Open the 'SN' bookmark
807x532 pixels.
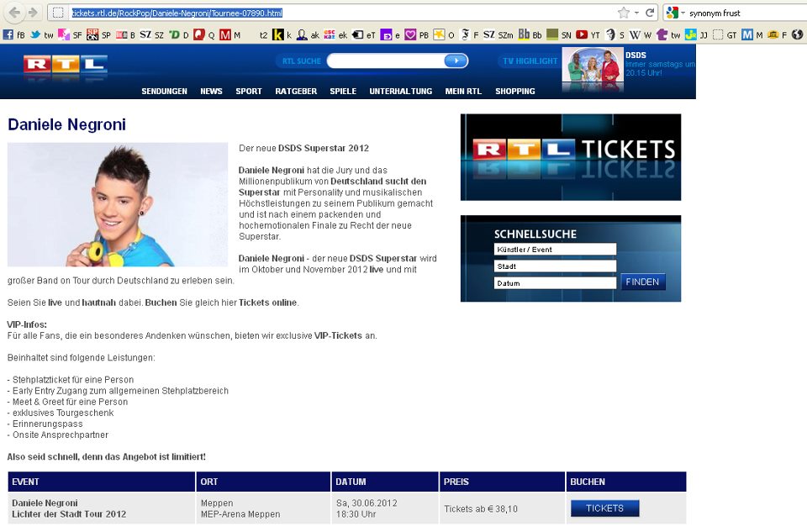coord(559,35)
